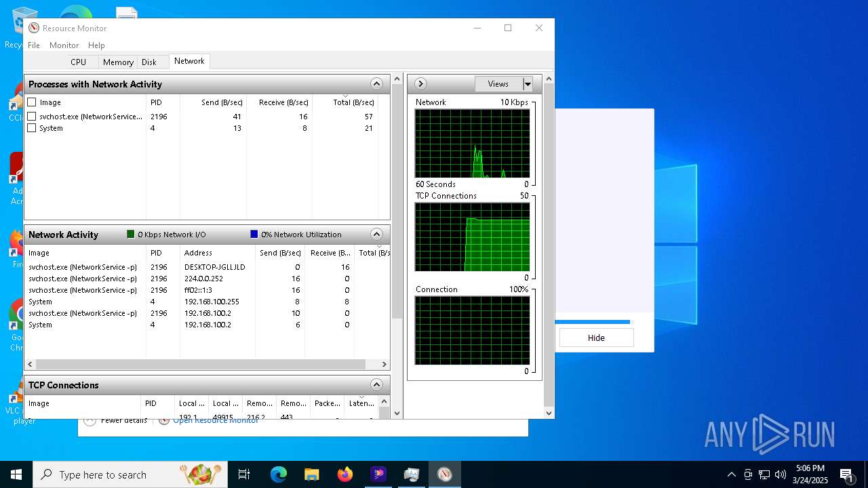Open File Explorer from taskbar
The width and height of the screenshot is (868, 488).
[312, 474]
